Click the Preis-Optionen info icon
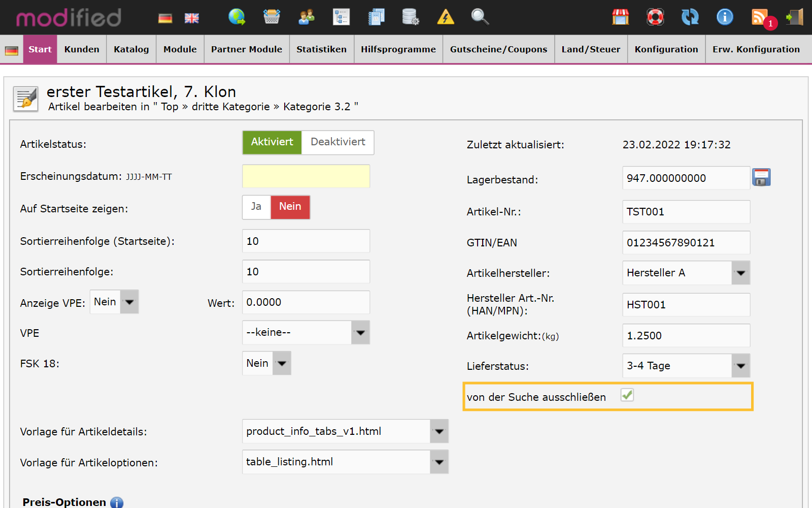 pos(117,502)
